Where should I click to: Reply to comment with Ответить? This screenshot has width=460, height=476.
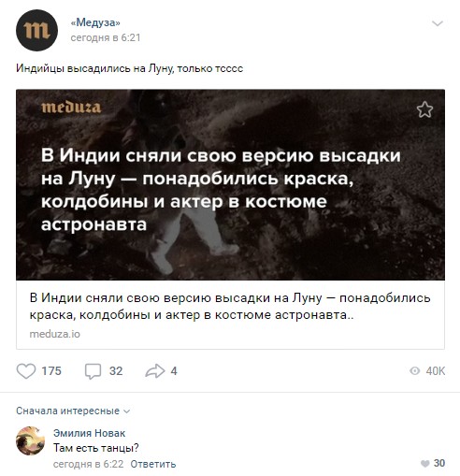(x=153, y=464)
